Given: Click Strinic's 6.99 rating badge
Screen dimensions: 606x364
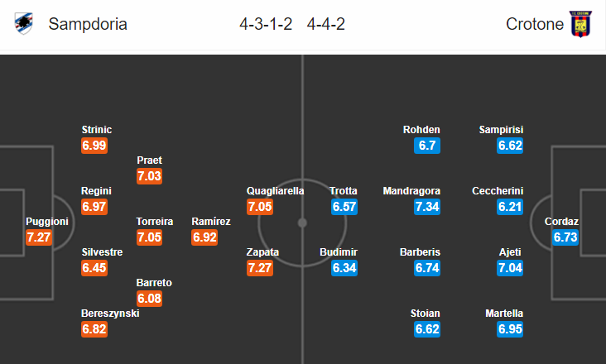Looking at the screenshot, I should click(x=94, y=146).
